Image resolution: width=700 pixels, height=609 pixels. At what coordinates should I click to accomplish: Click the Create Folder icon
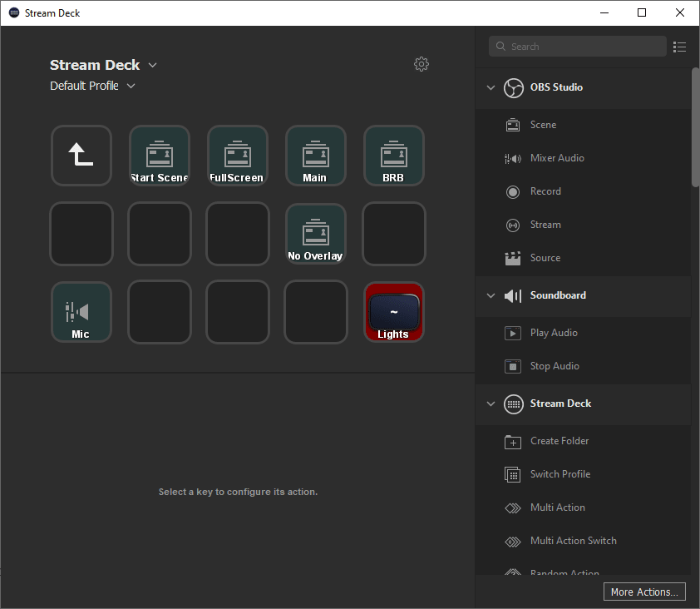[x=512, y=442]
